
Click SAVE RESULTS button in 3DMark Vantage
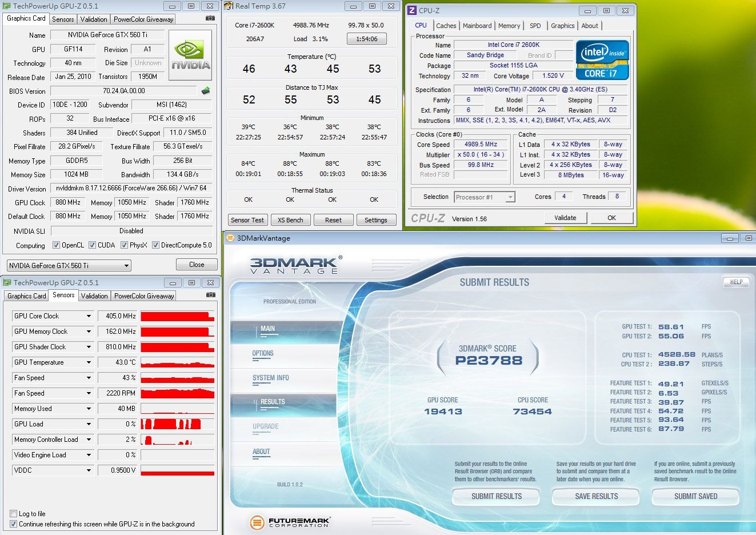596,496
